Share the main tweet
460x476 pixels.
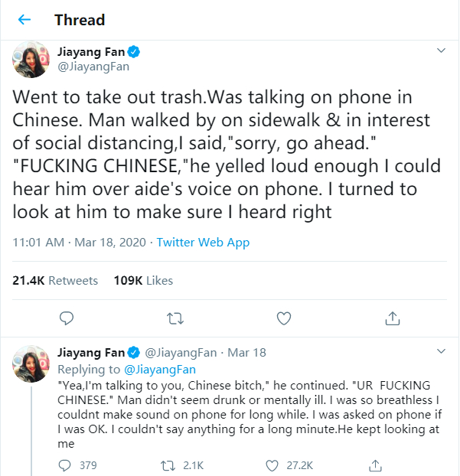pyautogui.click(x=392, y=318)
